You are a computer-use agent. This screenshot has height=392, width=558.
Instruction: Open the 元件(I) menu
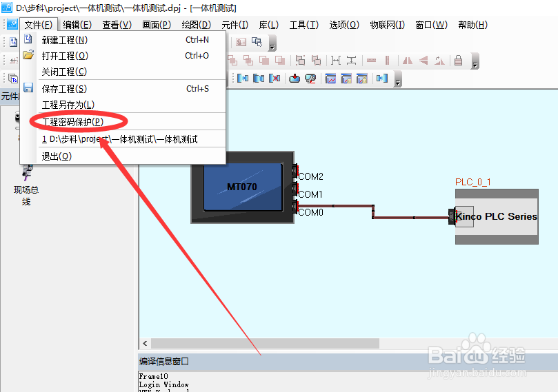pyautogui.click(x=235, y=25)
